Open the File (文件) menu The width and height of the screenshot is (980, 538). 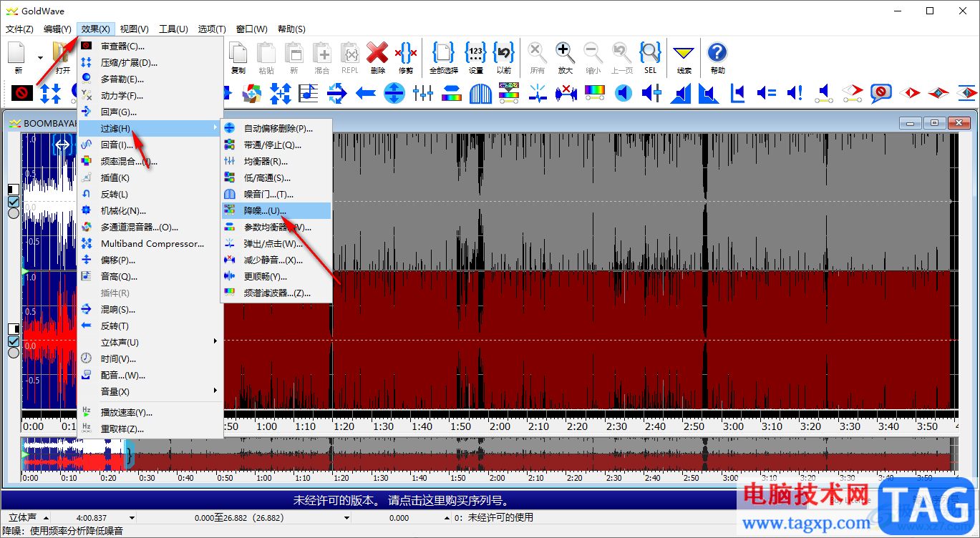click(19, 29)
